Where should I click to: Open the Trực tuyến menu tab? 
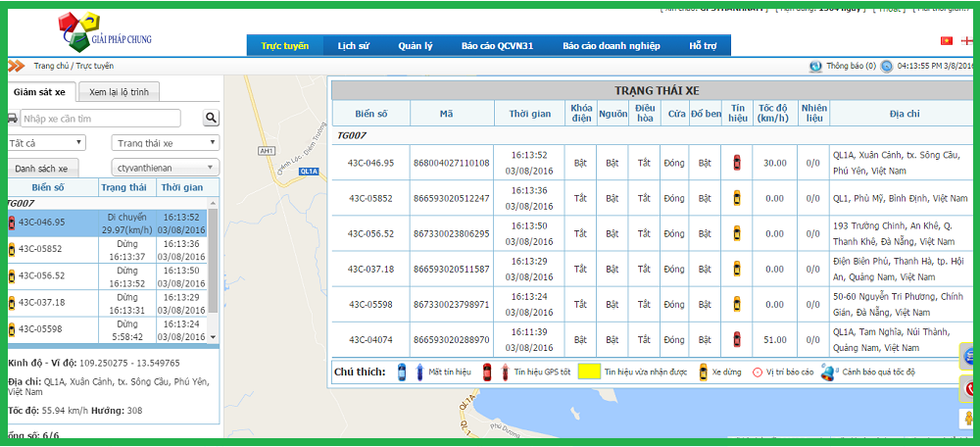pos(285,46)
